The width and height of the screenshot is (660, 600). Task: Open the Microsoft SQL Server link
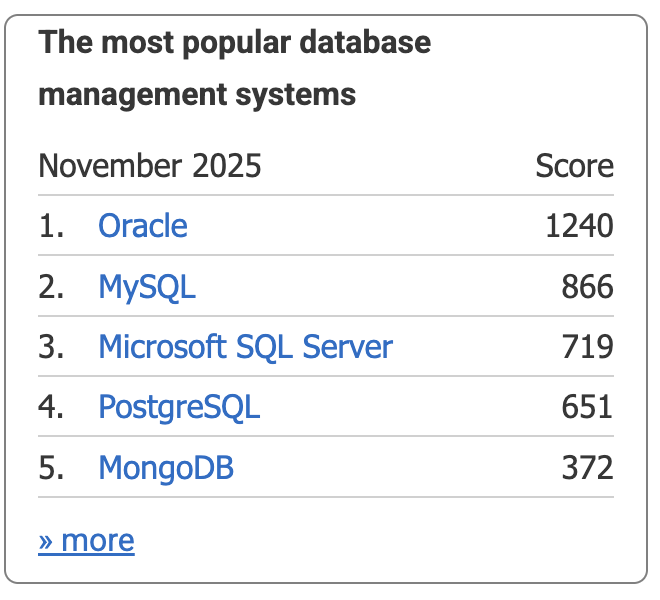pyautogui.click(x=245, y=347)
